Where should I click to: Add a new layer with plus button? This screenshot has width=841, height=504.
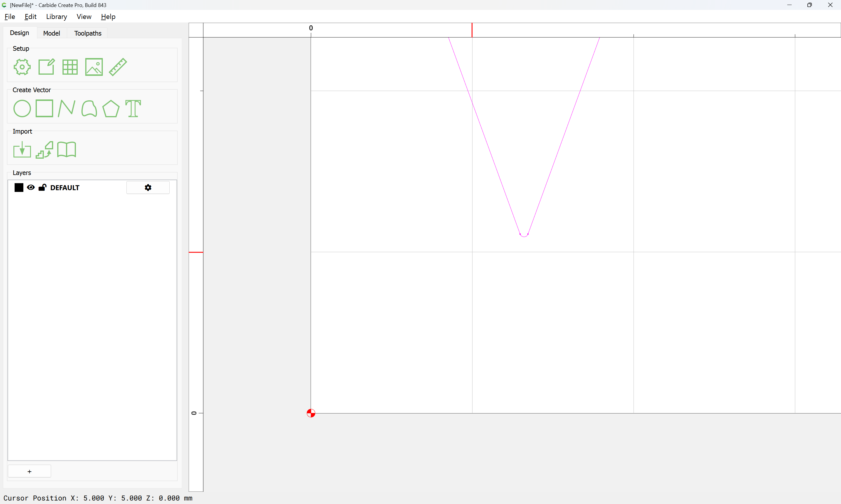click(29, 471)
